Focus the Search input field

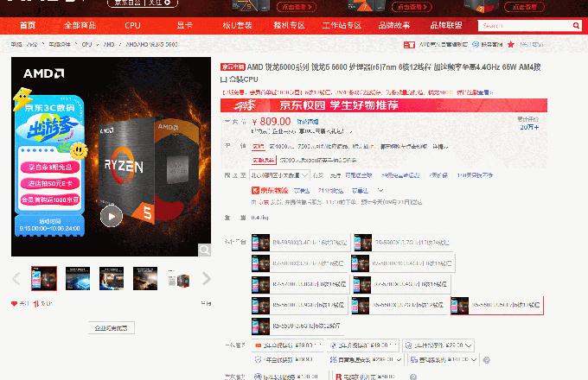[x=524, y=25]
